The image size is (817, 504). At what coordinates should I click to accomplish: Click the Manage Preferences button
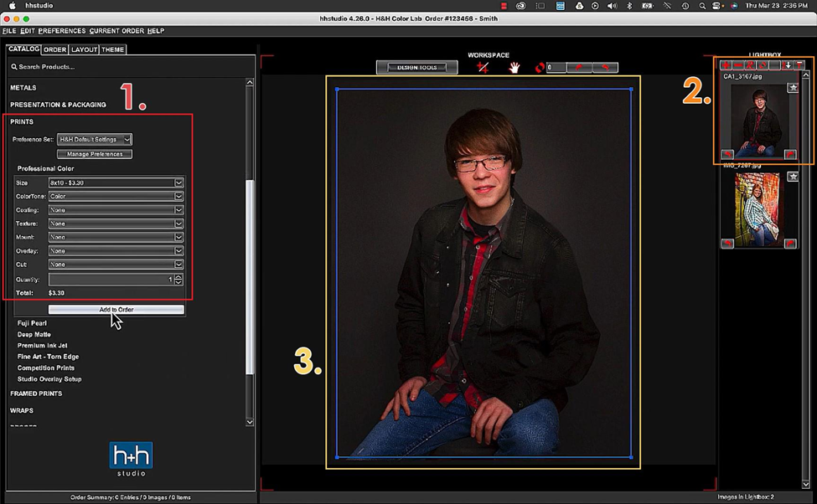tap(95, 154)
